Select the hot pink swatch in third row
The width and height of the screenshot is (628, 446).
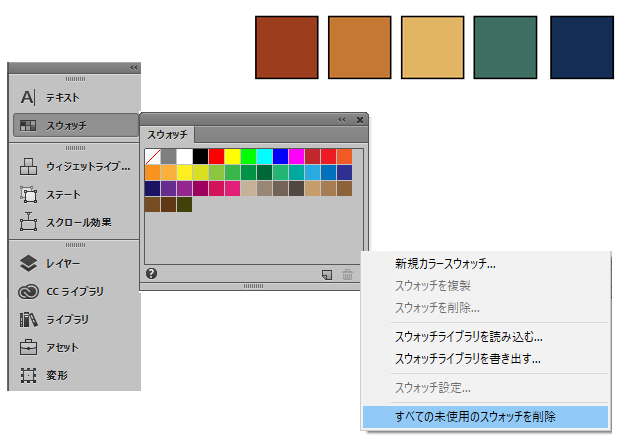(233, 189)
